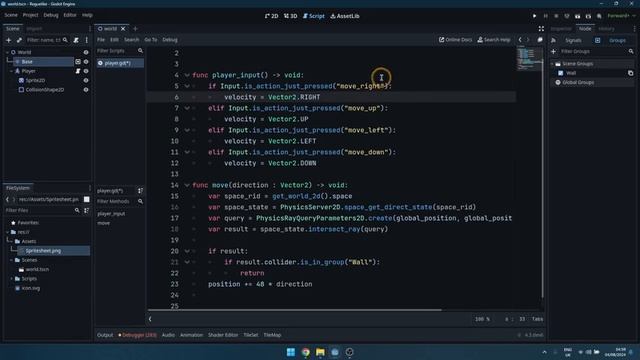Toggle the Wall group checkbox
640x360 pixels.
click(560, 73)
